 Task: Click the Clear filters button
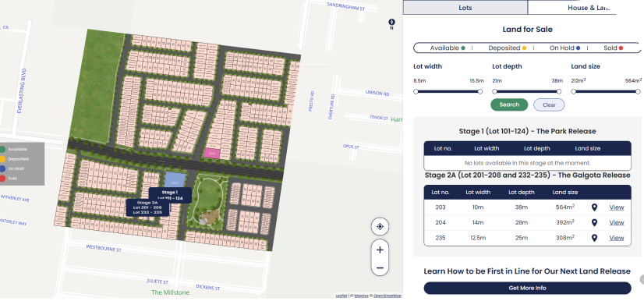(x=549, y=104)
